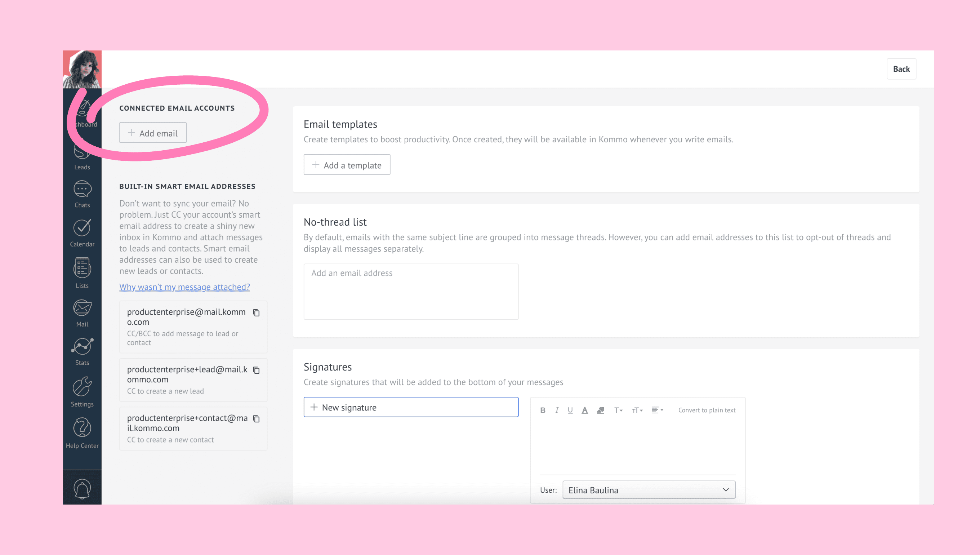Open 'Why wasn't my message attached?' link
The height and width of the screenshot is (555, 980).
coord(184,287)
